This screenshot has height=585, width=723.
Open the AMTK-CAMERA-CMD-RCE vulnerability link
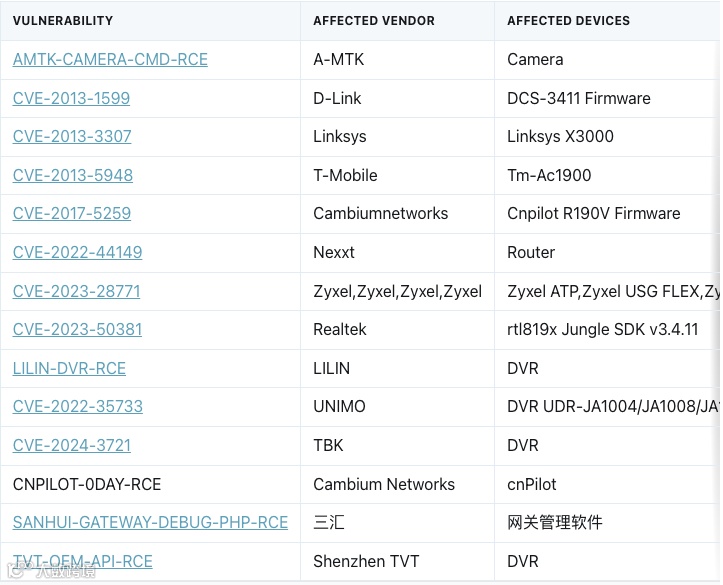pyautogui.click(x=110, y=60)
